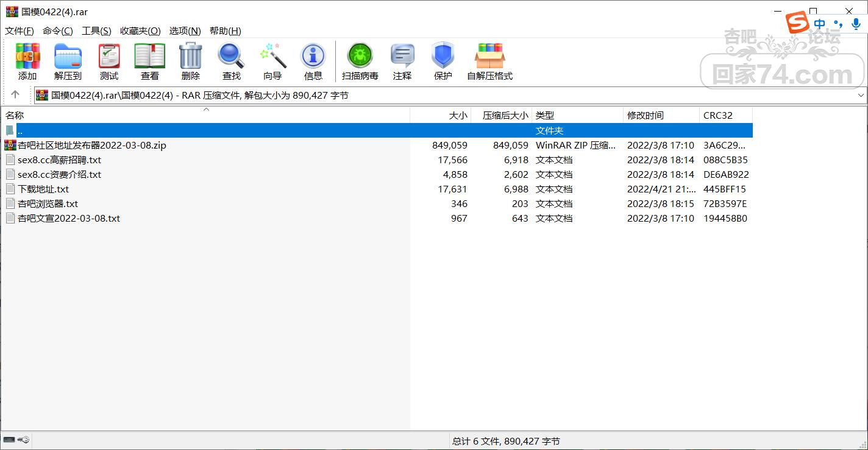Click the CRC32 value 72B3597E
This screenshot has height=450, width=868.
coord(725,203)
